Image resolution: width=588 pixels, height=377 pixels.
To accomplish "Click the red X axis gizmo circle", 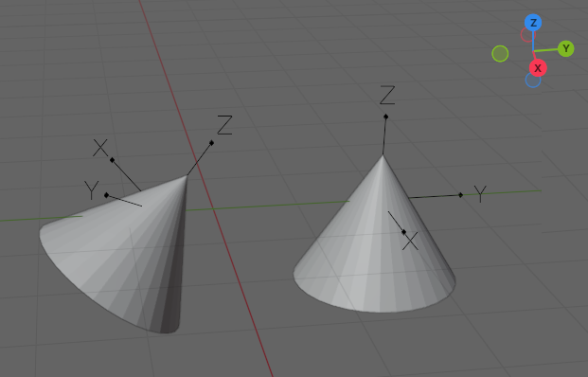I will [x=538, y=68].
